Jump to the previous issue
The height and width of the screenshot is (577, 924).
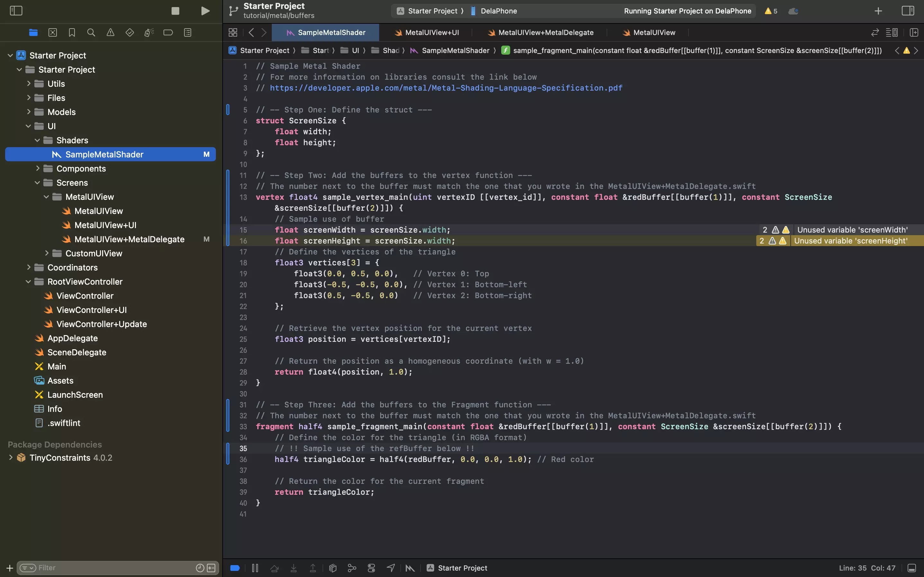897,50
